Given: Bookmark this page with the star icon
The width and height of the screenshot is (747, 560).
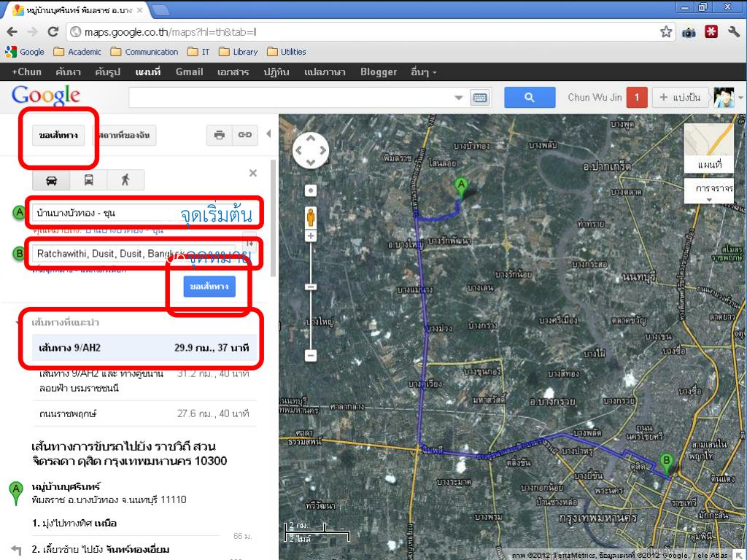Looking at the screenshot, I should [666, 32].
